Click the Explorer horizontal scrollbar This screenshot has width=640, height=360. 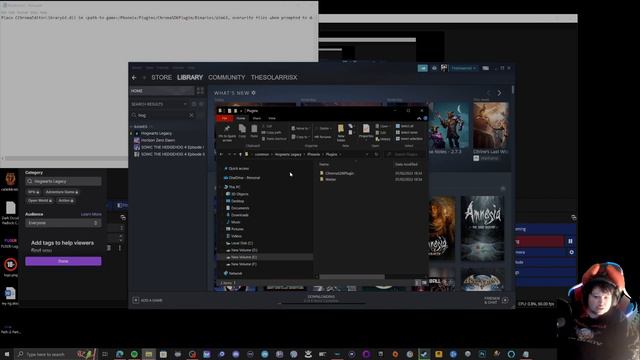pos(351,277)
